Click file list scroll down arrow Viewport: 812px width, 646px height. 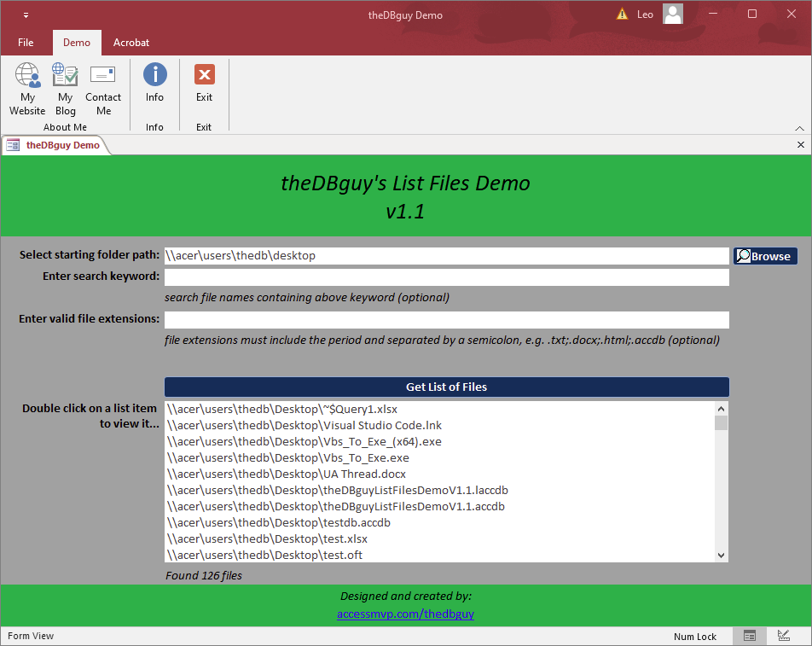(x=721, y=555)
